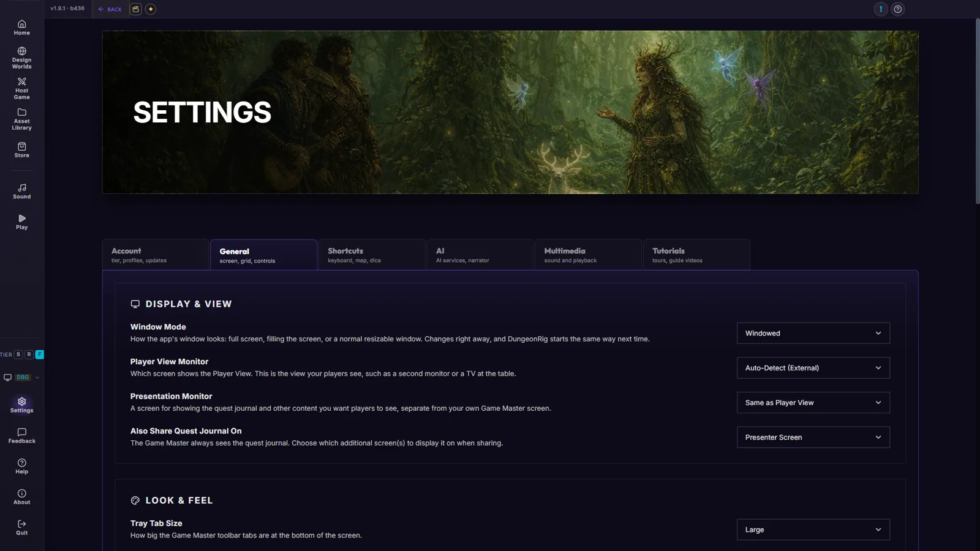
Task: Click the monitor icon beside DBG
Action: [x=7, y=378]
